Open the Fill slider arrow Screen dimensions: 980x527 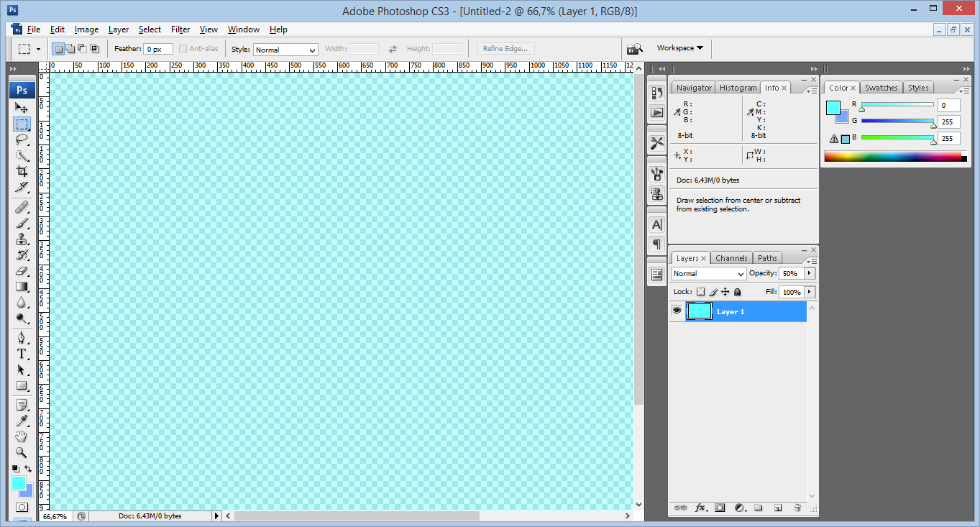(810, 292)
